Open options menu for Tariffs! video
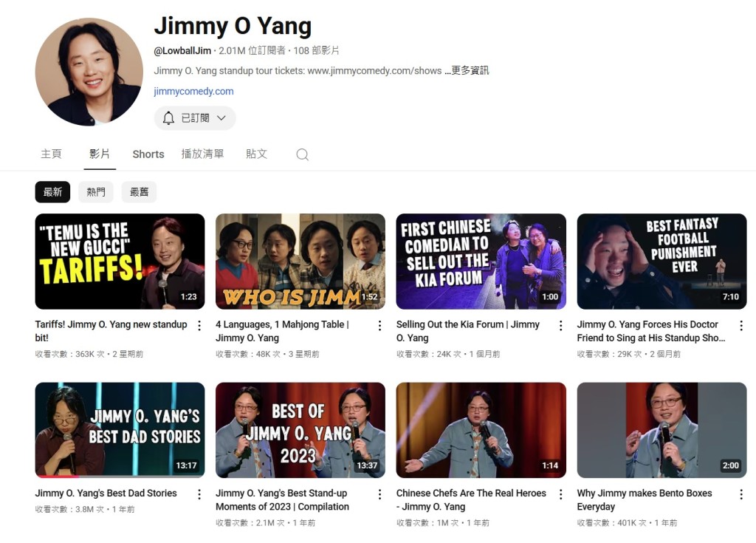Image resolution: width=756 pixels, height=543 pixels. point(199,326)
